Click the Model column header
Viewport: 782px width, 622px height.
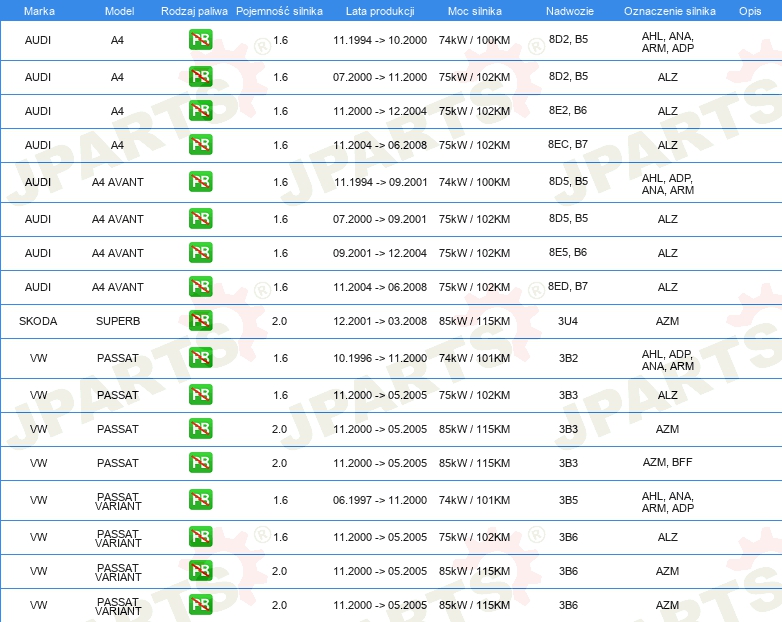(x=119, y=11)
